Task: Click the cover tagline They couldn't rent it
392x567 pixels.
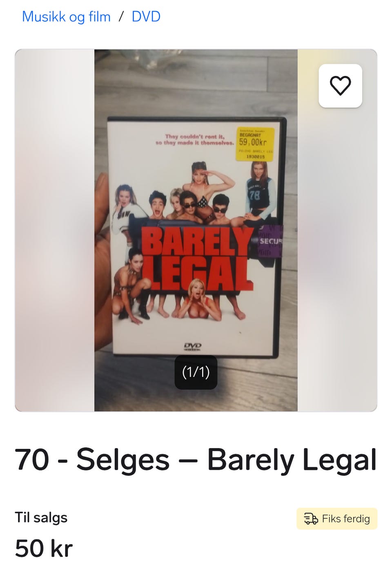Action: click(194, 139)
